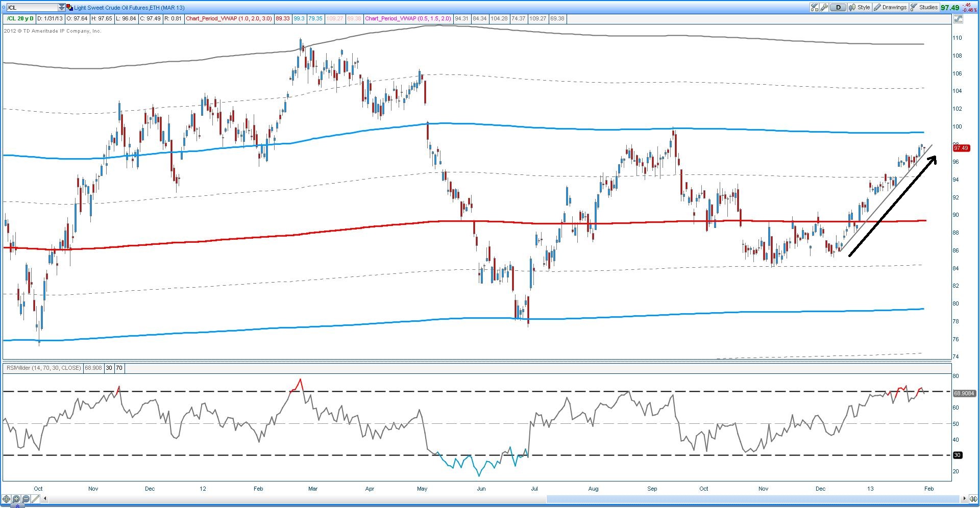Click the Open value O: 97.64

pos(78,19)
